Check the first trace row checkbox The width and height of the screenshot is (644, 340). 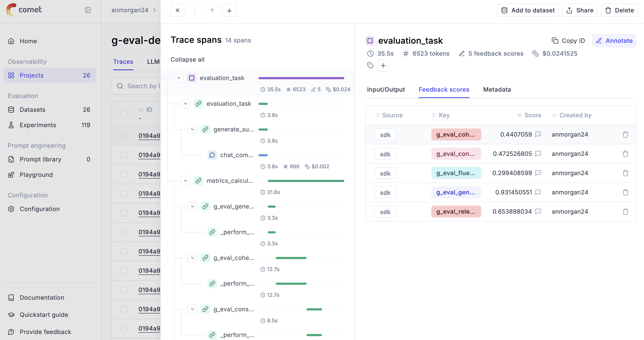point(124,136)
